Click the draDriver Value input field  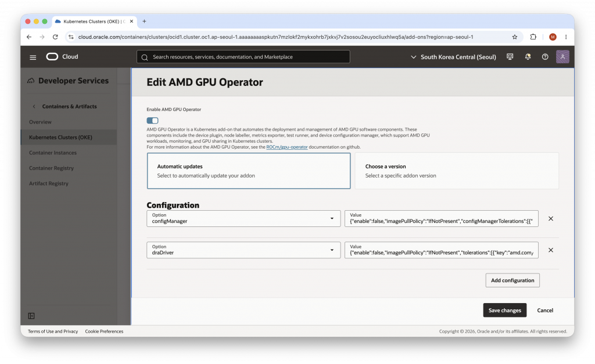442,250
